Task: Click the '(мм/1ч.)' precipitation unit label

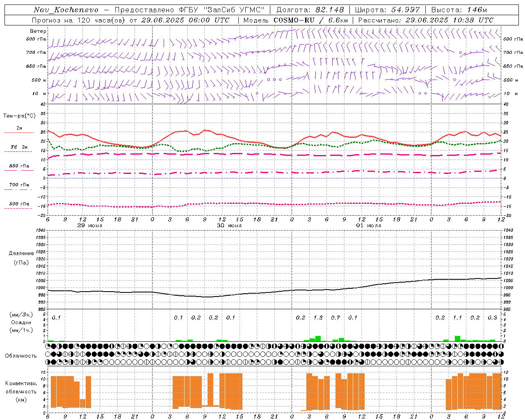Action: tap(21, 330)
